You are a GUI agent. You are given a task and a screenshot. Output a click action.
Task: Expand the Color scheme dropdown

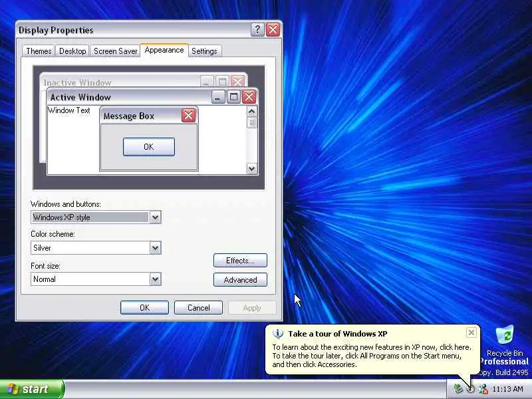click(155, 248)
